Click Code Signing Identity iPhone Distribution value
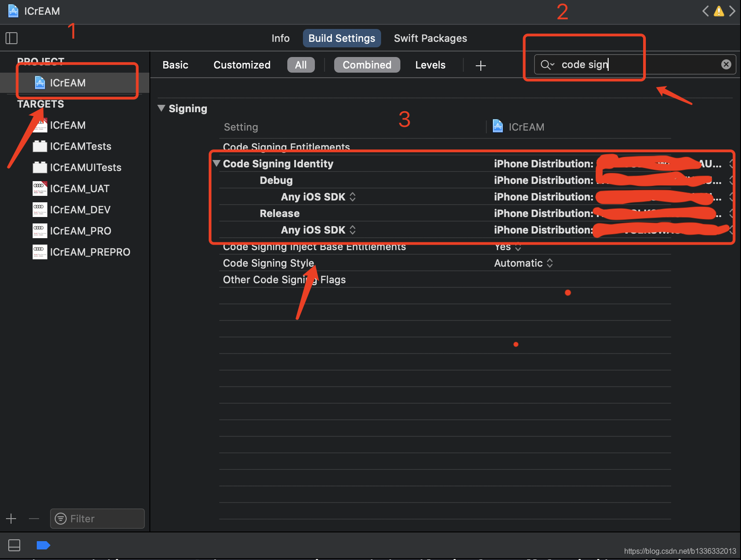This screenshot has height=560, width=741. point(608,164)
